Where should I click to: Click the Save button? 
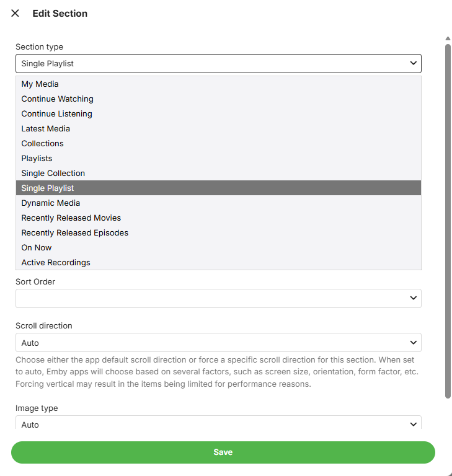coord(223,452)
